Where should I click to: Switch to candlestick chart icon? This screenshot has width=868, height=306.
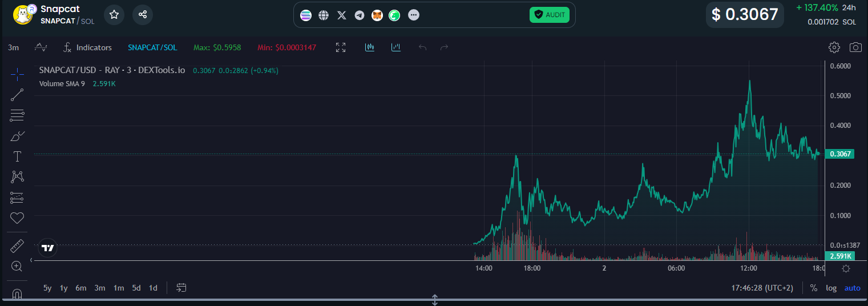coord(370,47)
